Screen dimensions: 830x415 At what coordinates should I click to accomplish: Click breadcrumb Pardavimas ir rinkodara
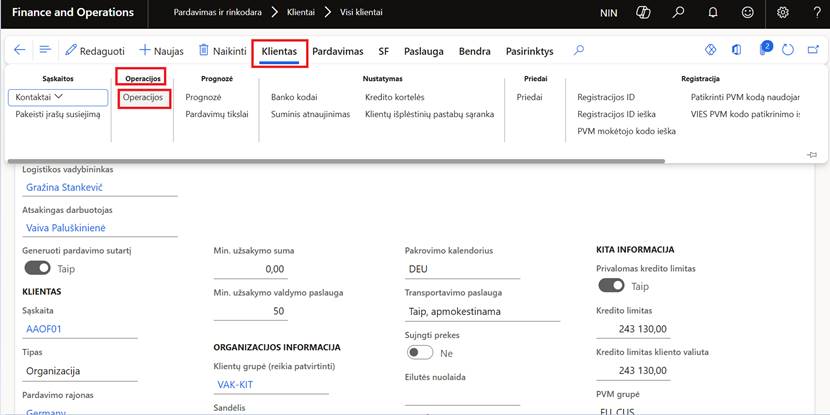218,12
